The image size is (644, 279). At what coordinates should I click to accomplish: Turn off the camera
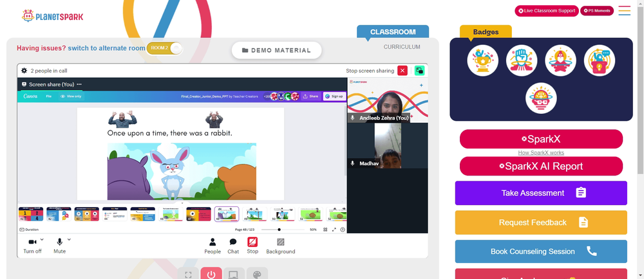pyautogui.click(x=32, y=246)
